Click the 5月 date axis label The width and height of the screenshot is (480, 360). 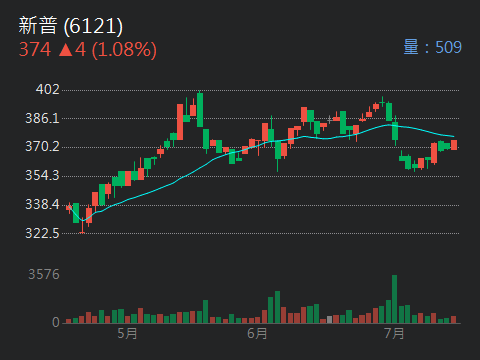pyautogui.click(x=127, y=333)
